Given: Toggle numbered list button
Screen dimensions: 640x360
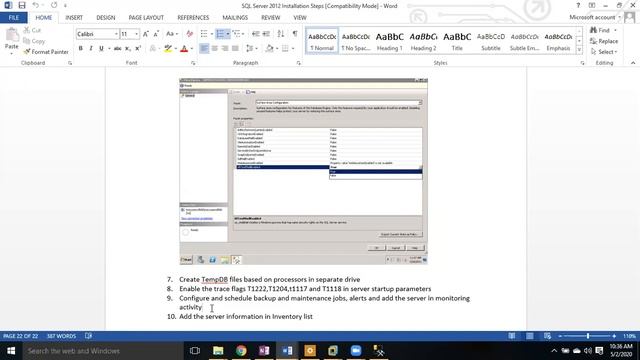Looking at the screenshot, I should tap(220, 34).
